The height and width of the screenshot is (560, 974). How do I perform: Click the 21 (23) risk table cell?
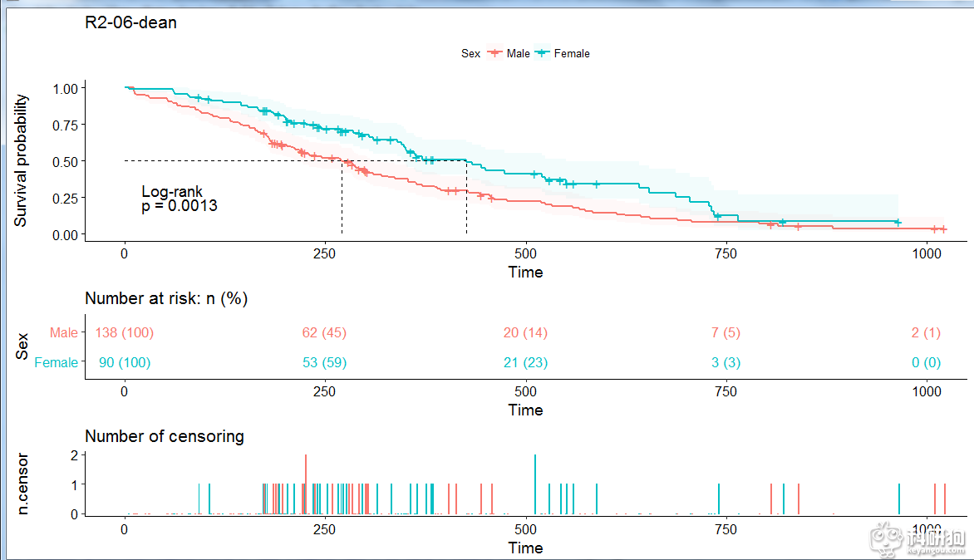pos(525,362)
